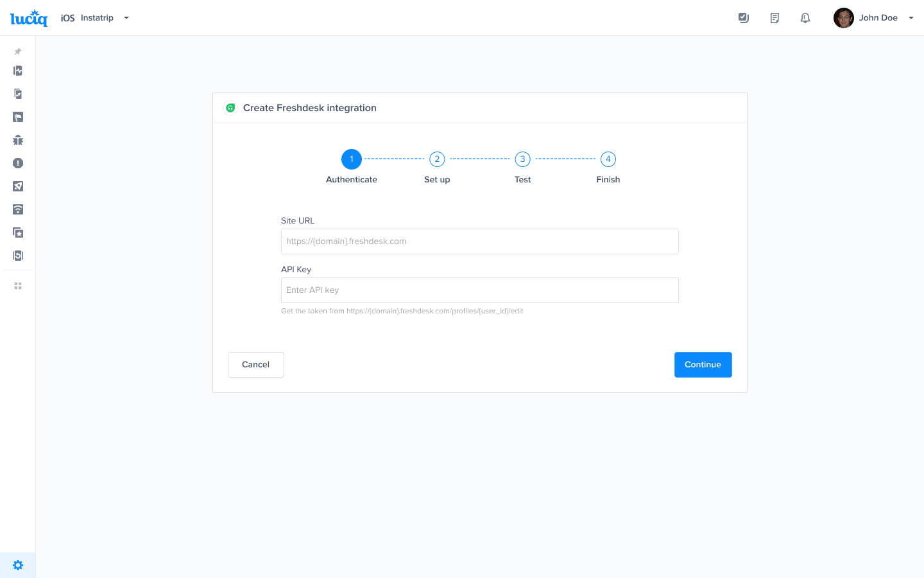Screen dimensions: 924x578
Task: Open the document trend sidebar icon
Action: pos(18,94)
